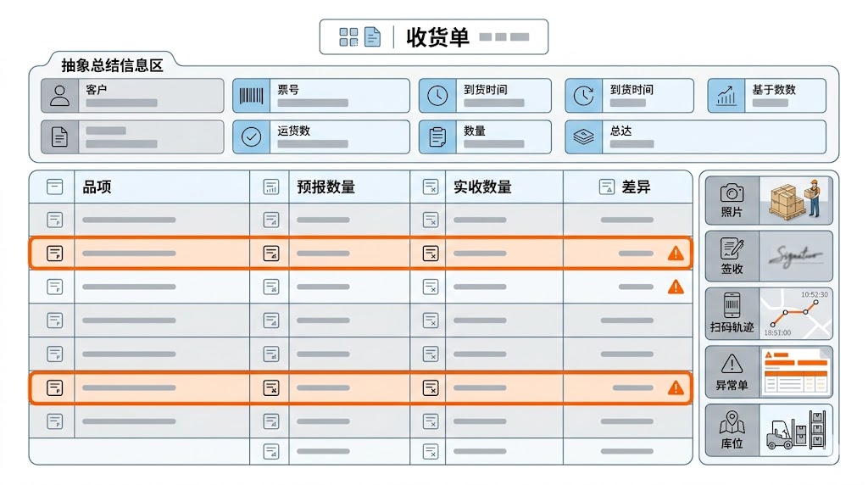Click the 品项 column header
This screenshot has height=485, width=868.
(x=97, y=187)
